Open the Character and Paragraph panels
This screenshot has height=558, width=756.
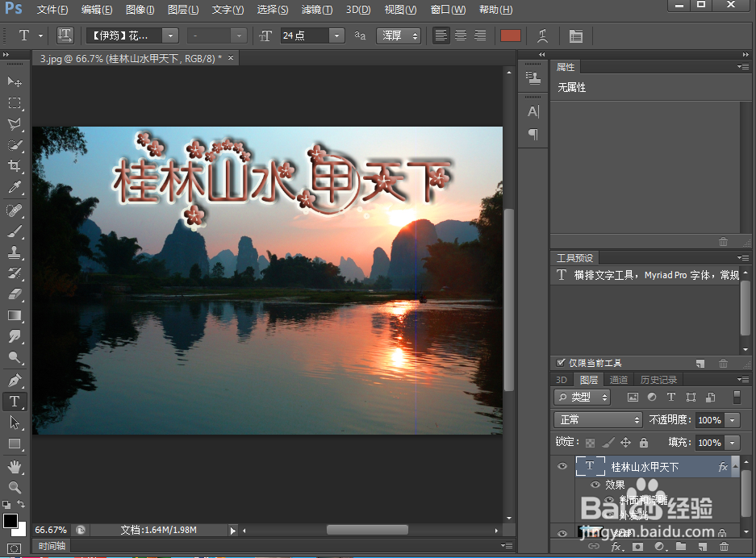pos(576,35)
